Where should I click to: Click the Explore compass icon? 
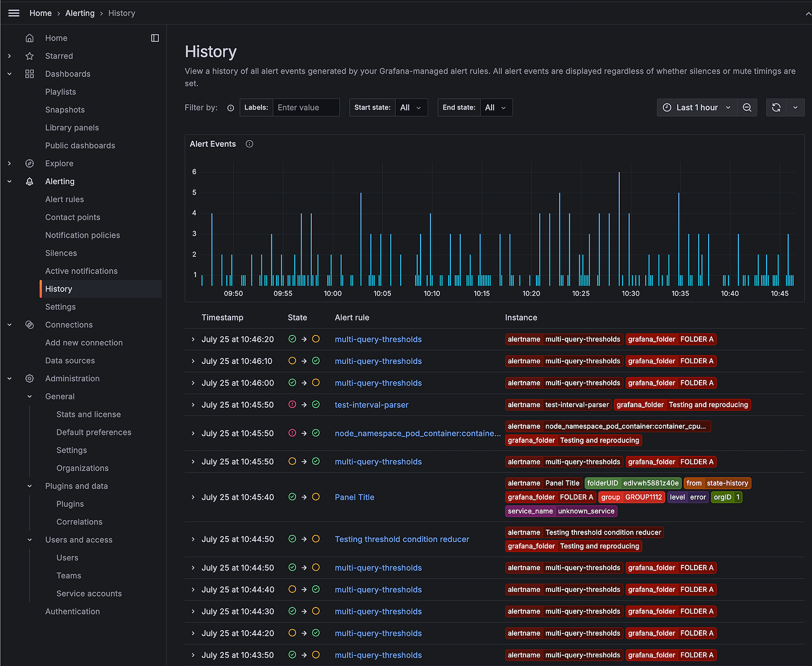(30, 164)
